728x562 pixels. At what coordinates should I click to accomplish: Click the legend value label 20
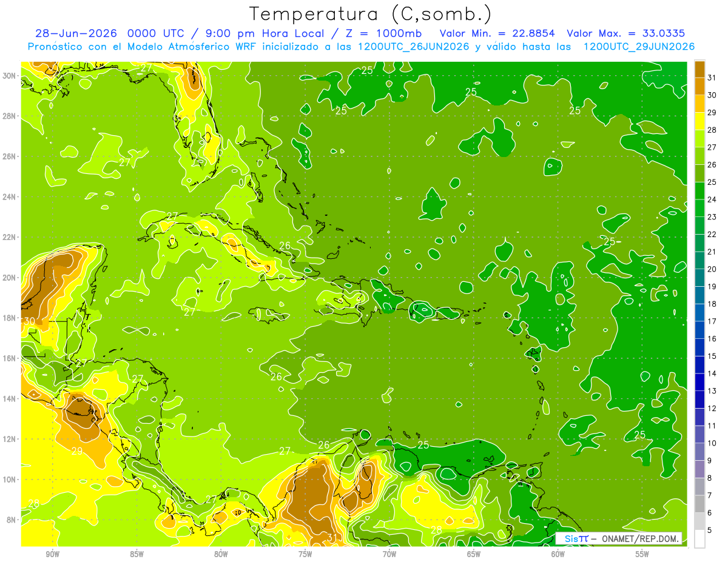click(x=712, y=269)
